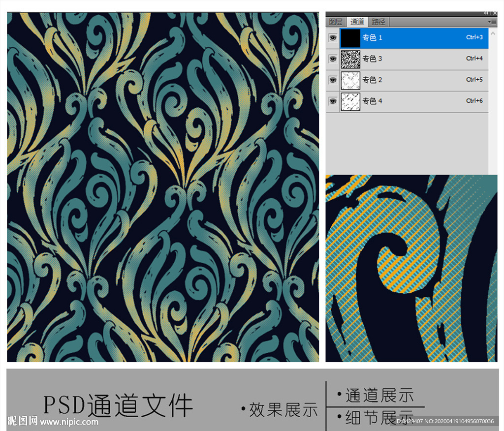This screenshot has height=431, width=504.
Task: Select the 专色 1 channel row
Action: (x=407, y=38)
